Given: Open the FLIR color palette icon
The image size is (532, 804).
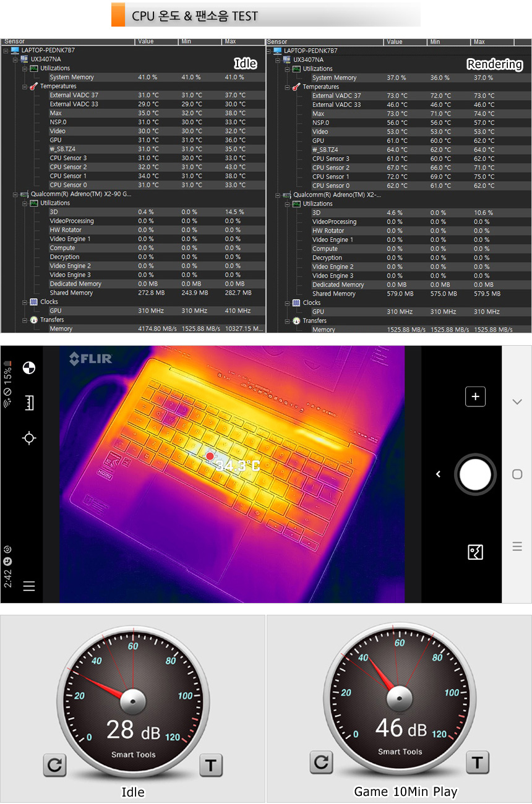Looking at the screenshot, I should point(28,369).
